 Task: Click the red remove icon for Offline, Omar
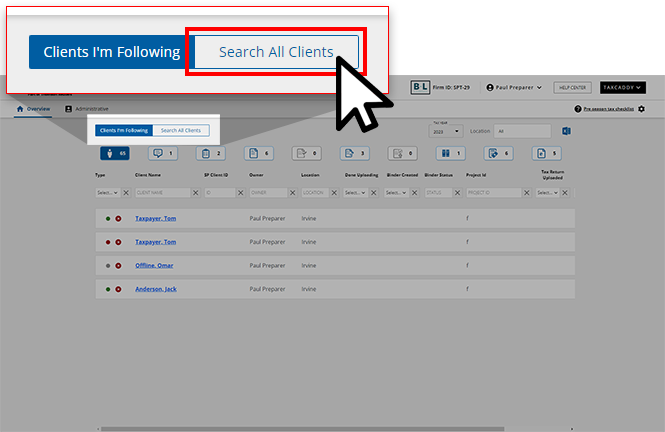tap(118, 265)
